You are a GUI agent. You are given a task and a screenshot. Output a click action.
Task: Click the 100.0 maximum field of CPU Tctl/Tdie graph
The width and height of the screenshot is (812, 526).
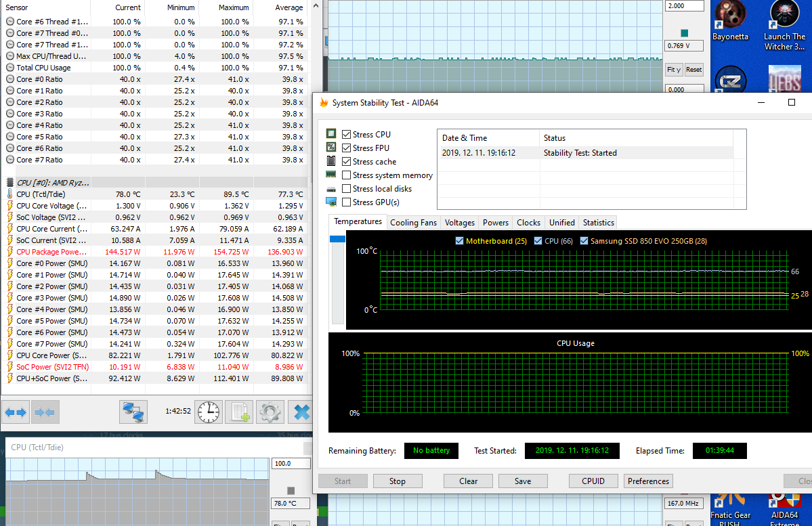(x=291, y=463)
